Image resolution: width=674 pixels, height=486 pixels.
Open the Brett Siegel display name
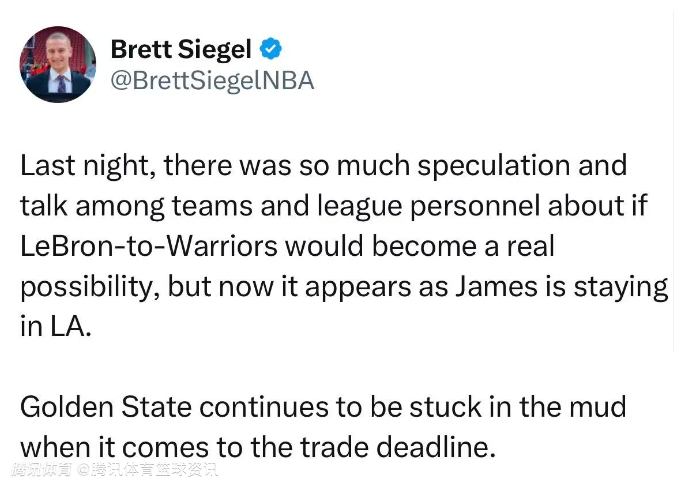click(x=180, y=48)
